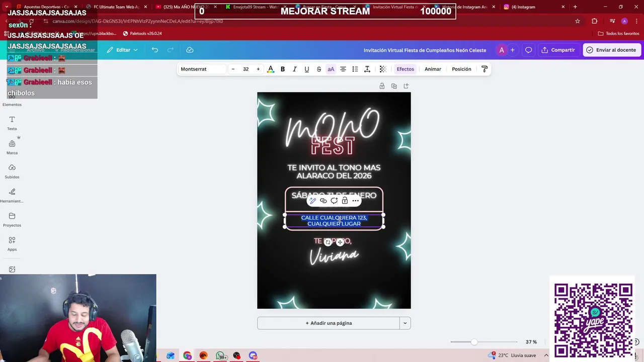Open Todos los favoritos folder

pyautogui.click(x=619, y=34)
